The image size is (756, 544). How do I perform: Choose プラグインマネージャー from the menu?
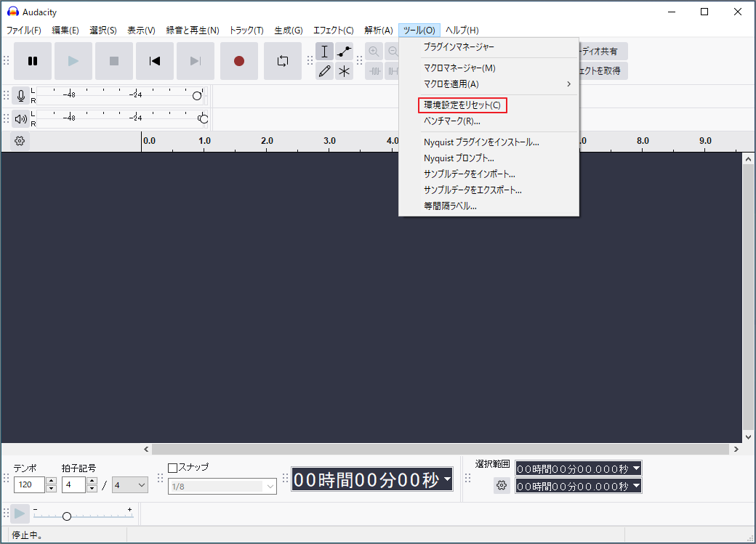[489, 47]
